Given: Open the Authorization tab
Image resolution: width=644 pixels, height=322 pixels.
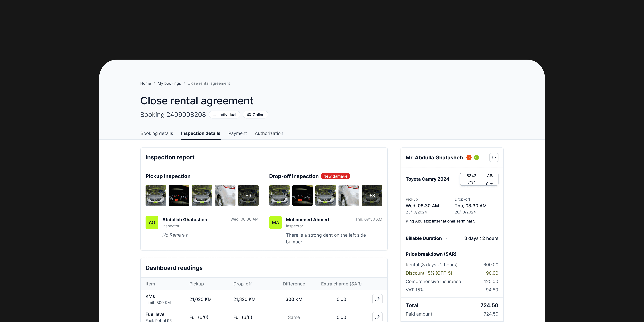Looking at the screenshot, I should pyautogui.click(x=269, y=133).
